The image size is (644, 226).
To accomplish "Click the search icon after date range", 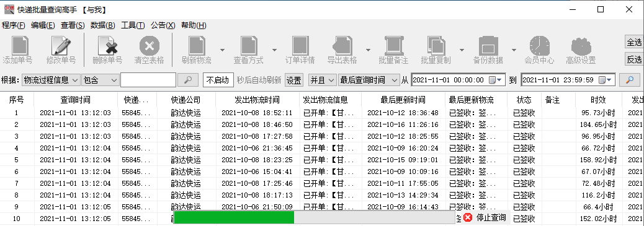I will (629, 80).
